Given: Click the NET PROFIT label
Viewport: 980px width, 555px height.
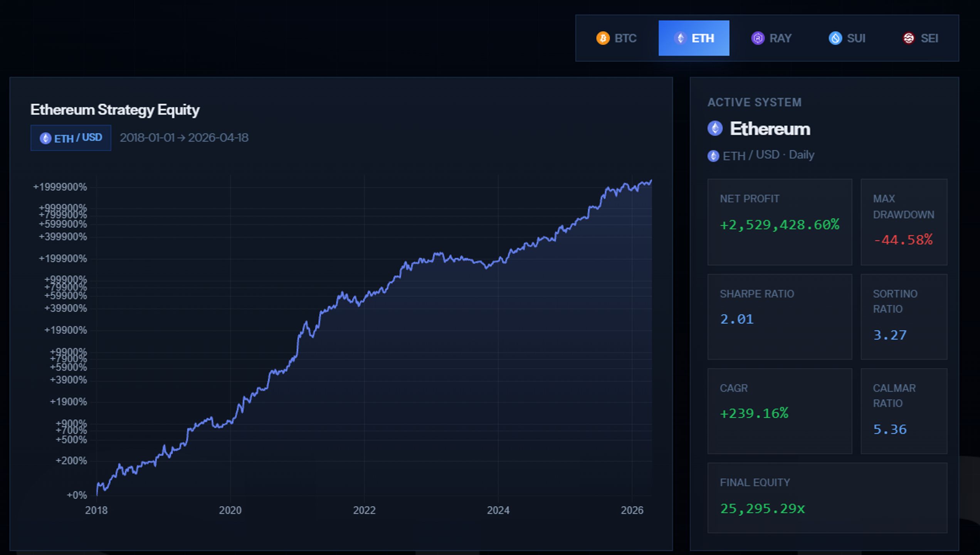Looking at the screenshot, I should coord(749,199).
